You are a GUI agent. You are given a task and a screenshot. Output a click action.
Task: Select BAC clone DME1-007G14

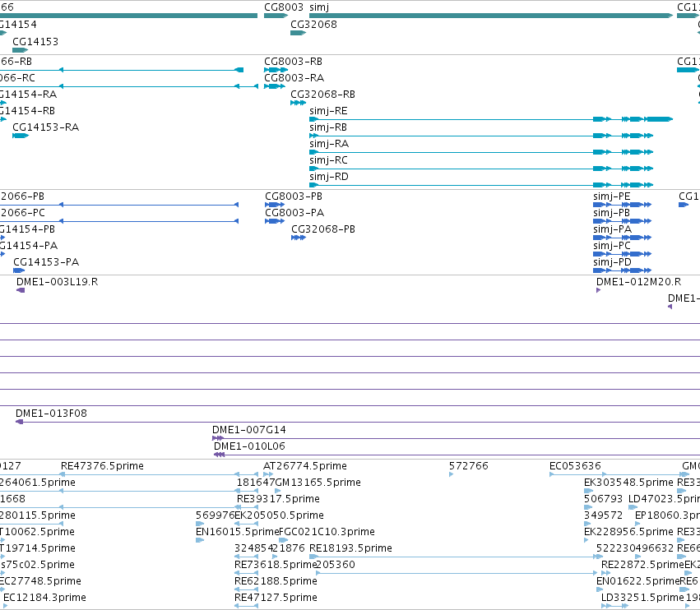click(456, 439)
